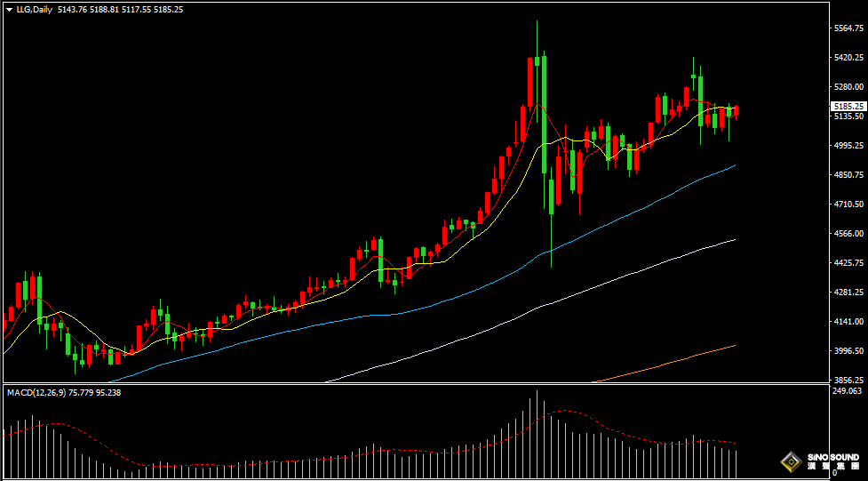Click the current price tag 5185.25
This screenshot has width=868, height=481.
(x=848, y=106)
